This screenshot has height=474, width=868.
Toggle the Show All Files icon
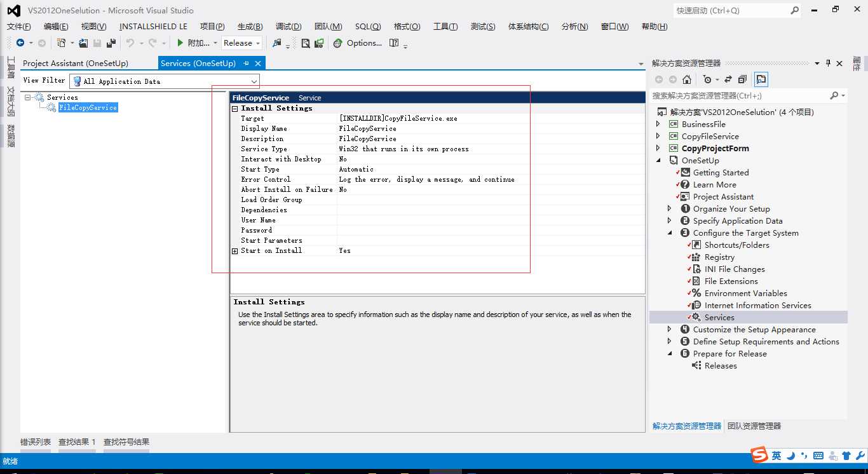(x=761, y=79)
